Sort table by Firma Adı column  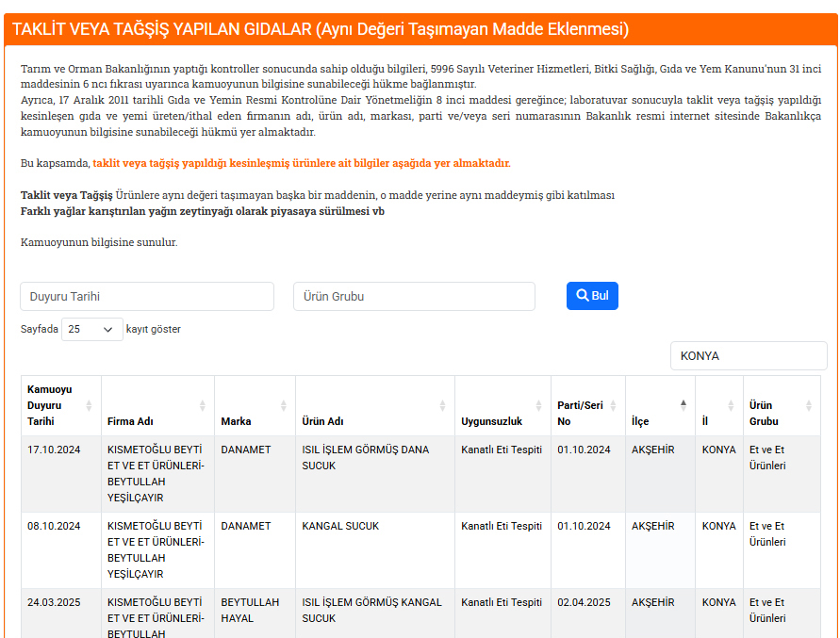tap(157, 405)
